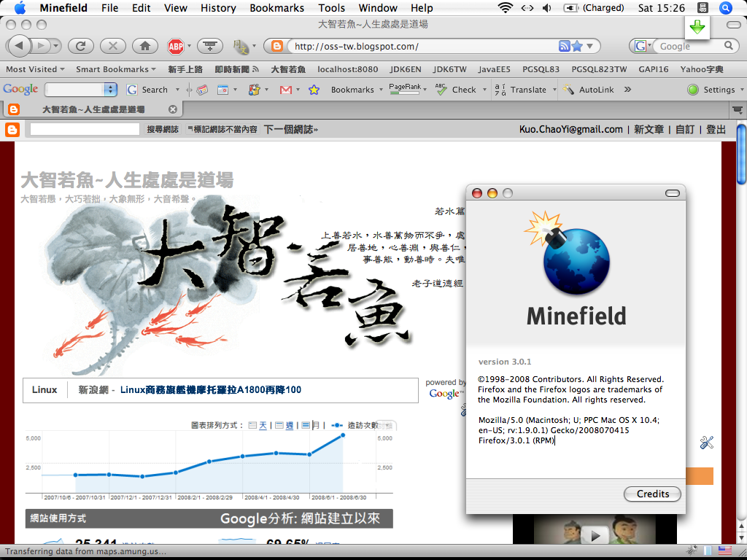Click the AutoLink wand button

[588, 90]
